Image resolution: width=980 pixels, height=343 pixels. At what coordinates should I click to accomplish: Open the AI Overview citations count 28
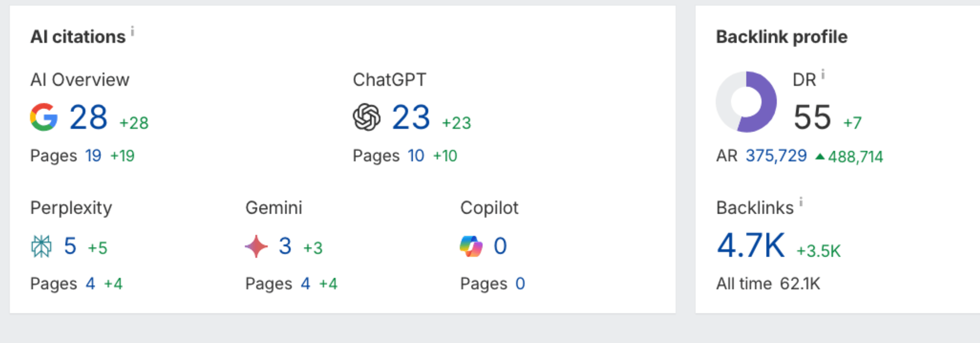pyautogui.click(x=88, y=117)
